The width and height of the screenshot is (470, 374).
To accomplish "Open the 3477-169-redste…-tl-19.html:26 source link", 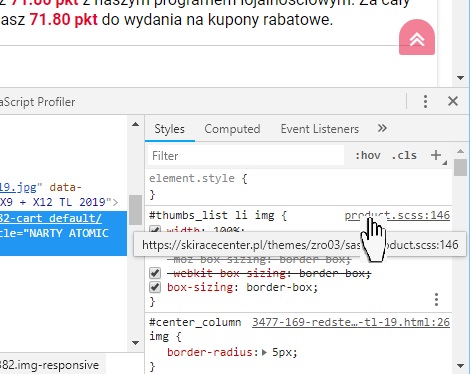I will coord(351,322).
